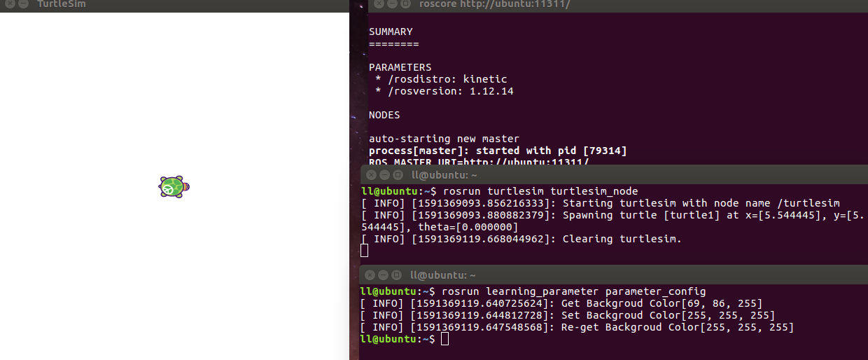The width and height of the screenshot is (868, 360).
Task: Click the '/rosdistro: kinetic' line
Action: (x=441, y=80)
